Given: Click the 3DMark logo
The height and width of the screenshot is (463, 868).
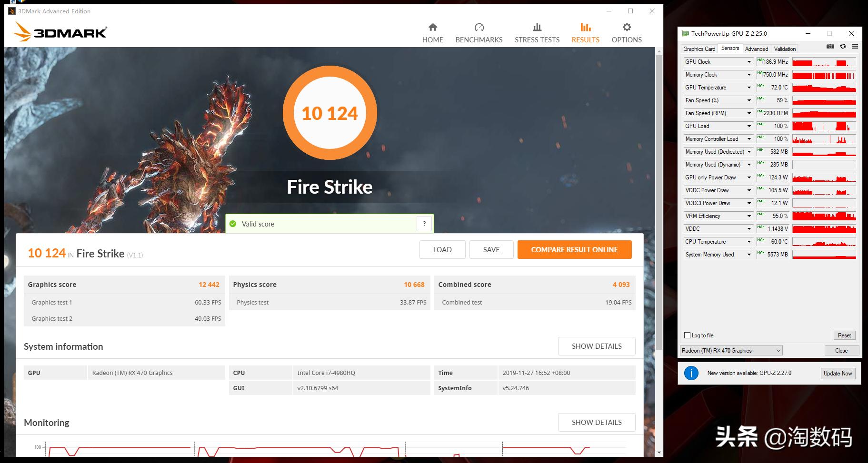Looking at the screenshot, I should coord(60,32).
